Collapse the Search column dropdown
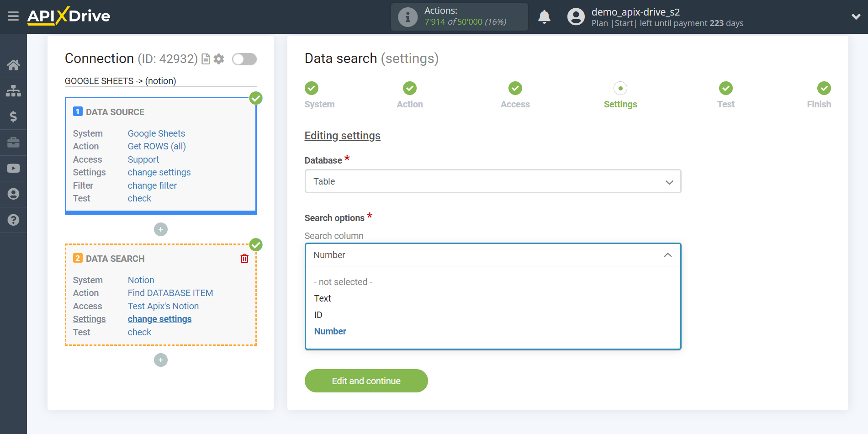This screenshot has width=868, height=434. coord(493,255)
